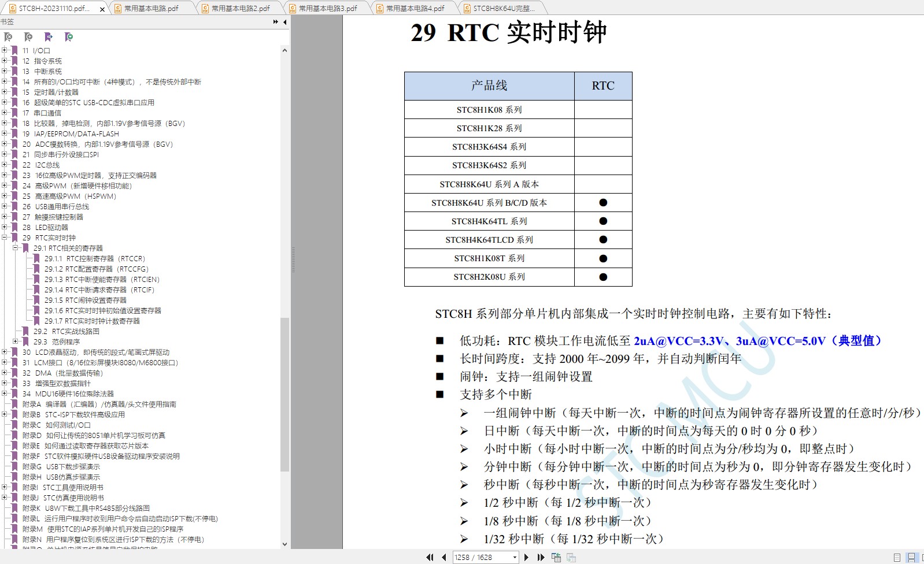Open bookmark 29.1.2 RTC配置寄存器 (RTCCFG)
Image resolution: width=924 pixels, height=564 pixels.
click(x=97, y=269)
